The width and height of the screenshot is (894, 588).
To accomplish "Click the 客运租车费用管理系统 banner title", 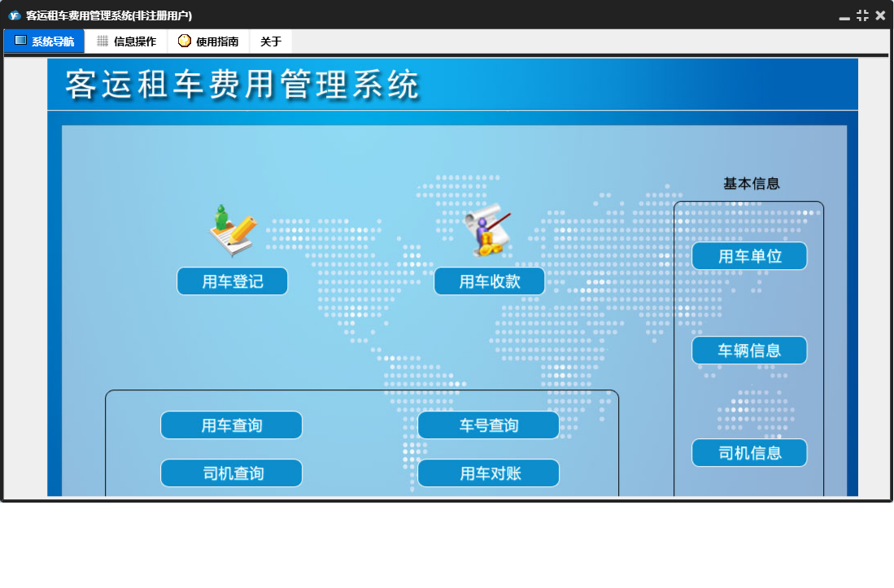I will [243, 85].
